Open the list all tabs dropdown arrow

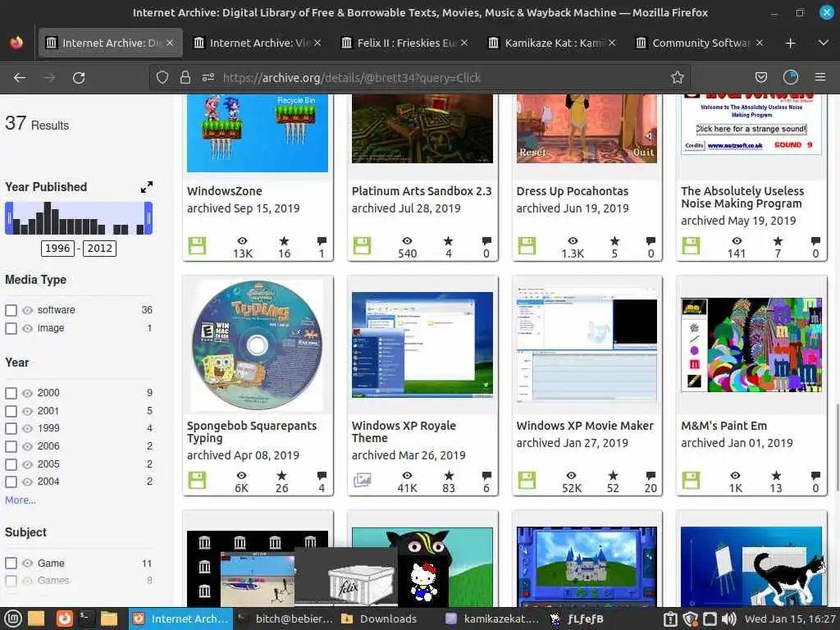click(824, 43)
